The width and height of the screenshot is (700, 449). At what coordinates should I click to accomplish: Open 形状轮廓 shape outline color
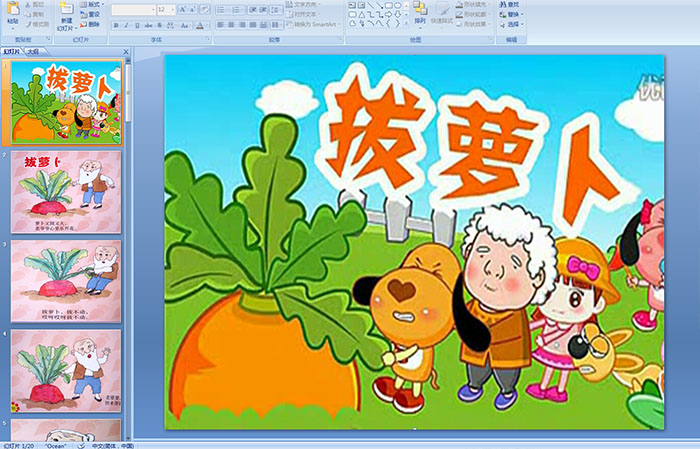pos(473,14)
